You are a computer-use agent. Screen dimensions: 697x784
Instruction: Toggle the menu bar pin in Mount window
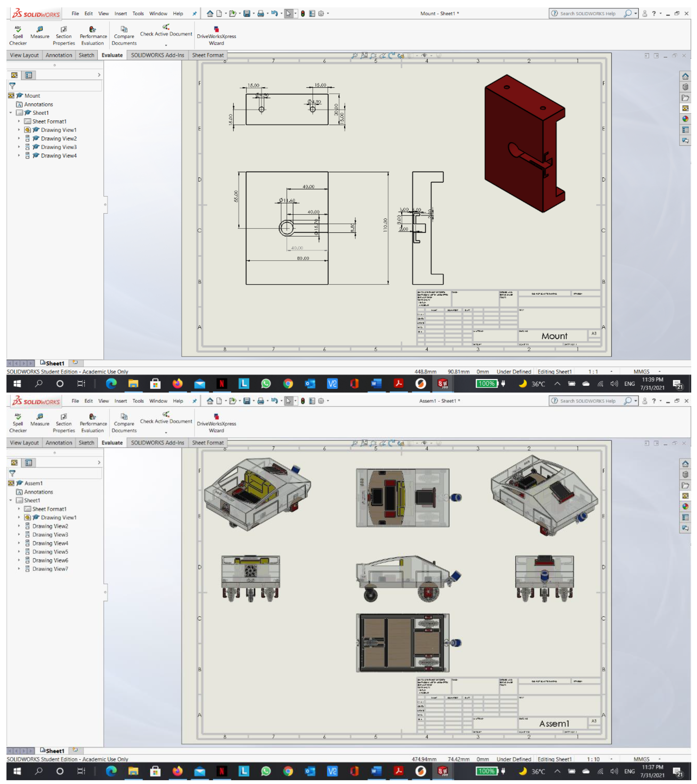coord(194,13)
